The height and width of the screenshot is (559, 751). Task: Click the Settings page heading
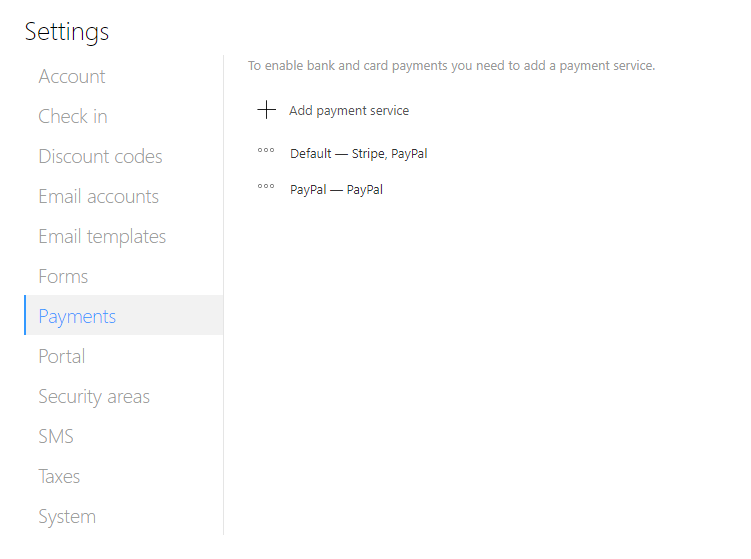click(67, 32)
